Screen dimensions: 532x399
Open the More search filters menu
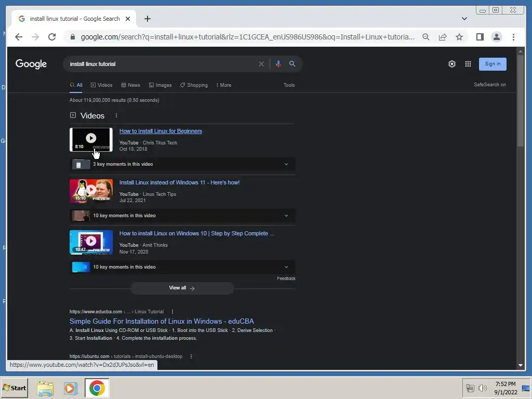click(x=223, y=85)
